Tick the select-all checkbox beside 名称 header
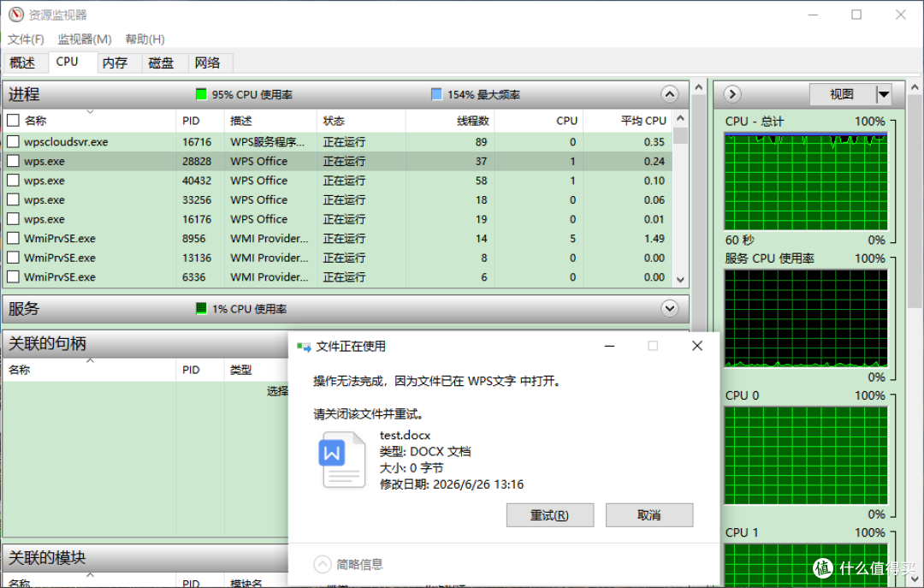924x588 pixels. coord(13,121)
